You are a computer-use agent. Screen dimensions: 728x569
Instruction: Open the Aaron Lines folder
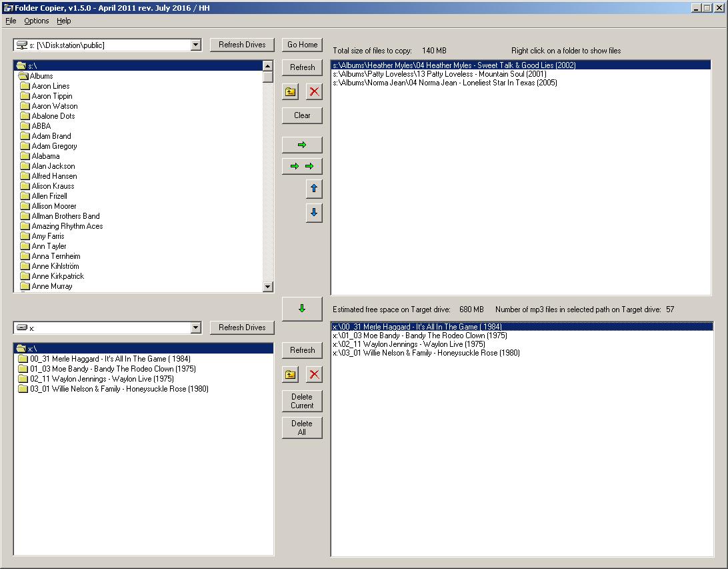coord(50,86)
